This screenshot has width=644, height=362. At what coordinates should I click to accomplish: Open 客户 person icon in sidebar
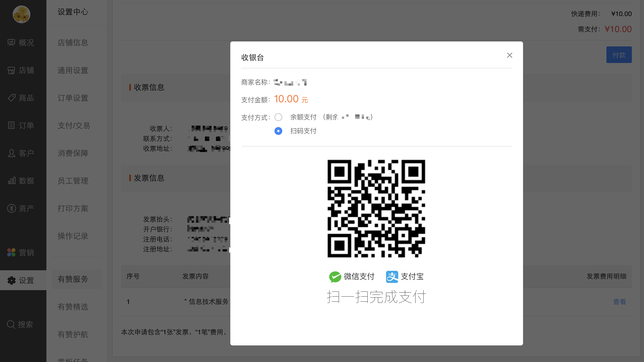11,153
